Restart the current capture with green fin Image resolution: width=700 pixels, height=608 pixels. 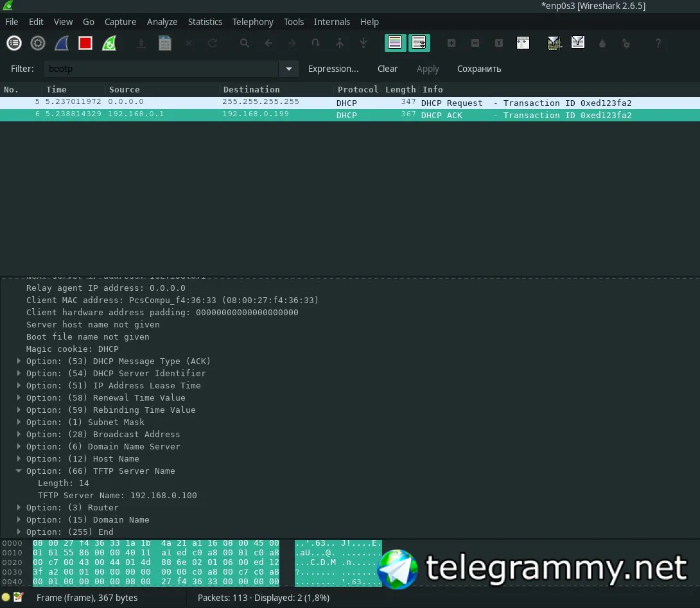coord(109,43)
